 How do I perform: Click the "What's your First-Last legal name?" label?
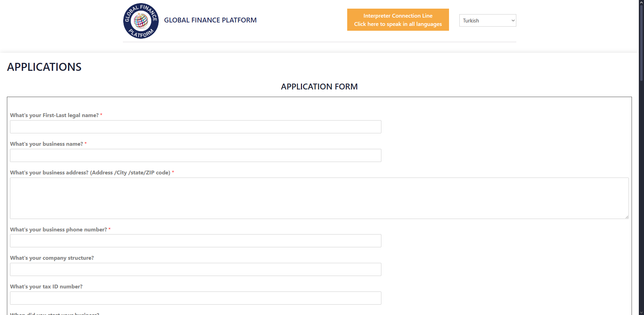tap(54, 115)
